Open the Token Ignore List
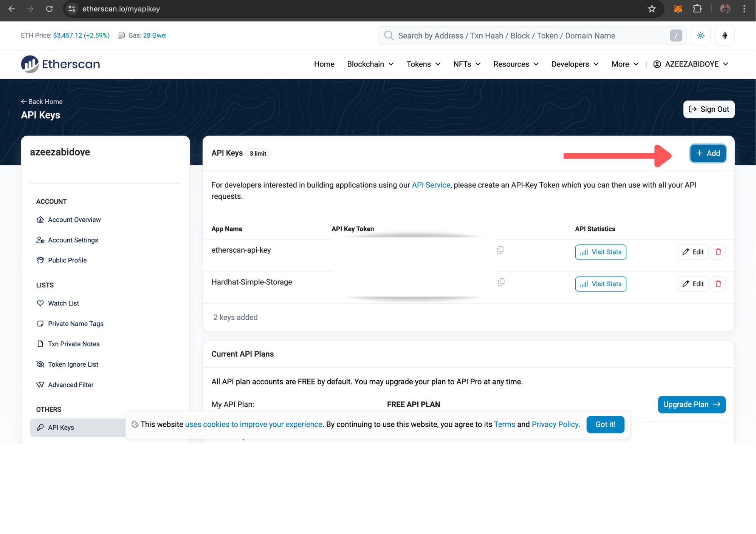Viewport: 756px width, 534px height. point(73,364)
